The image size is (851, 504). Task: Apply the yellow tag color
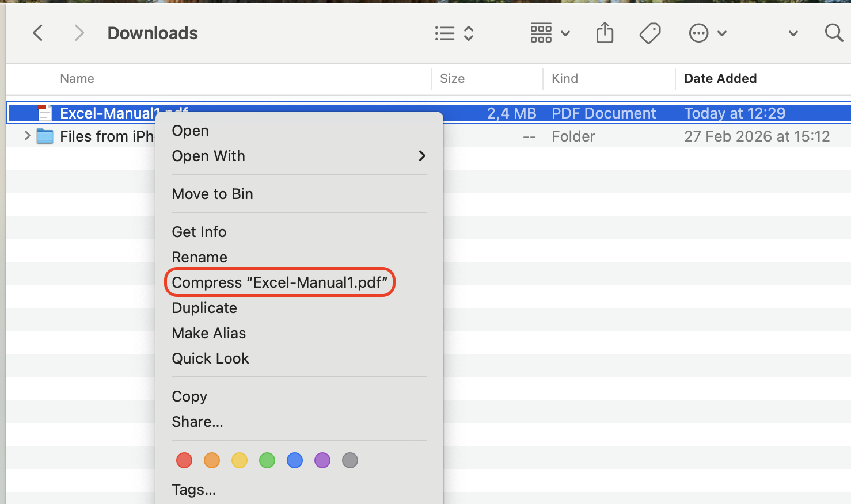pyautogui.click(x=240, y=460)
